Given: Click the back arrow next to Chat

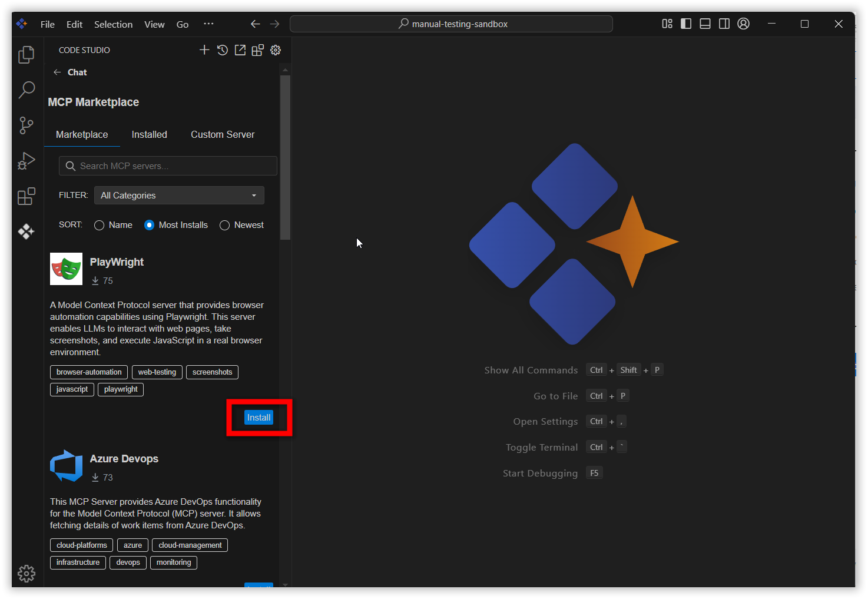Looking at the screenshot, I should point(57,72).
